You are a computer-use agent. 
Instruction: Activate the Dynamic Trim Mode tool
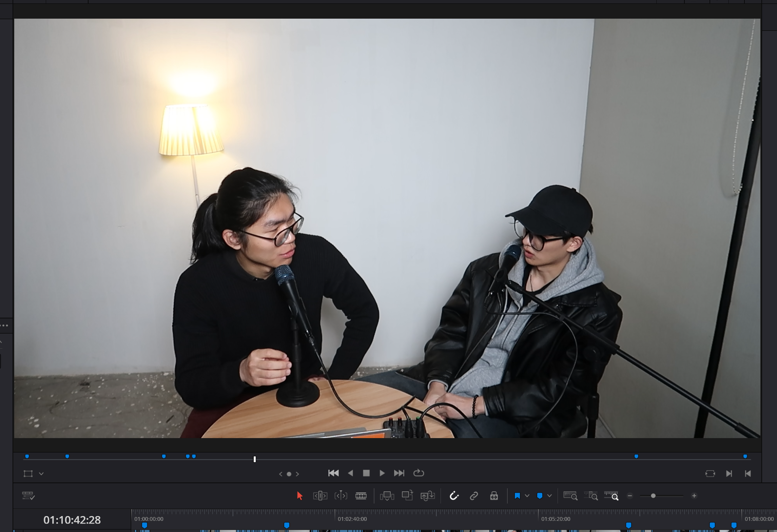point(341,496)
